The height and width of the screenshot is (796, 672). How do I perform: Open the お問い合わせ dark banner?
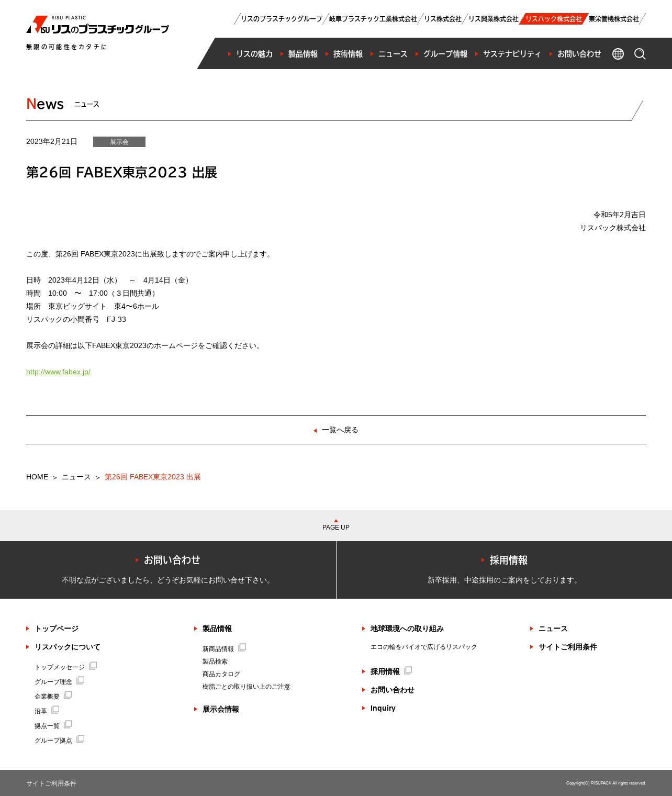click(168, 570)
